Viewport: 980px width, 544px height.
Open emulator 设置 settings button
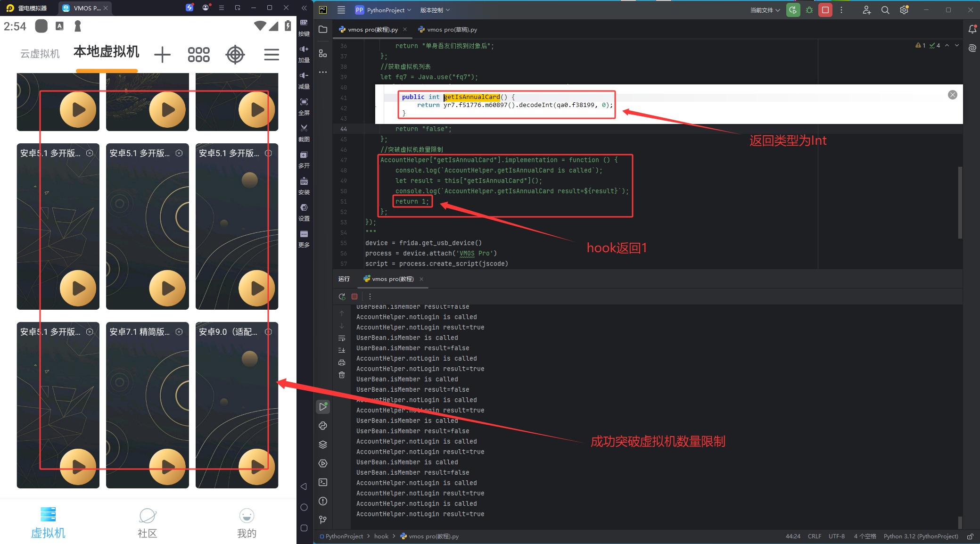click(x=304, y=212)
